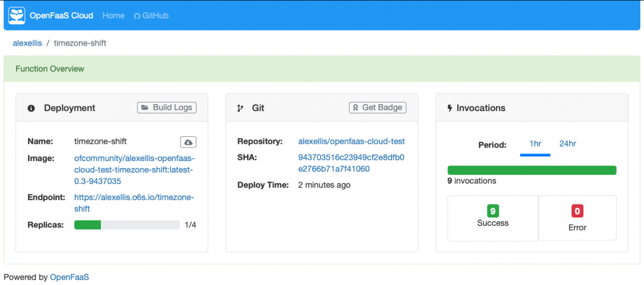The image size is (644, 285).
Task: Click the Git branch icon in Git header
Action: click(240, 108)
